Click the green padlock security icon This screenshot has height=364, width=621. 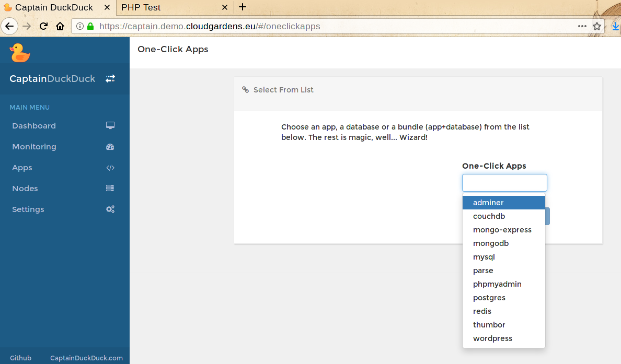90,26
